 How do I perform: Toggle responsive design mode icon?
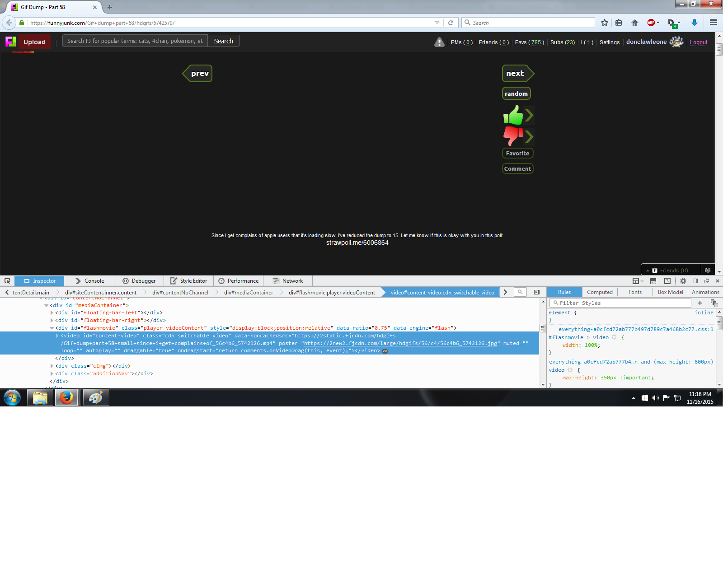[667, 281]
